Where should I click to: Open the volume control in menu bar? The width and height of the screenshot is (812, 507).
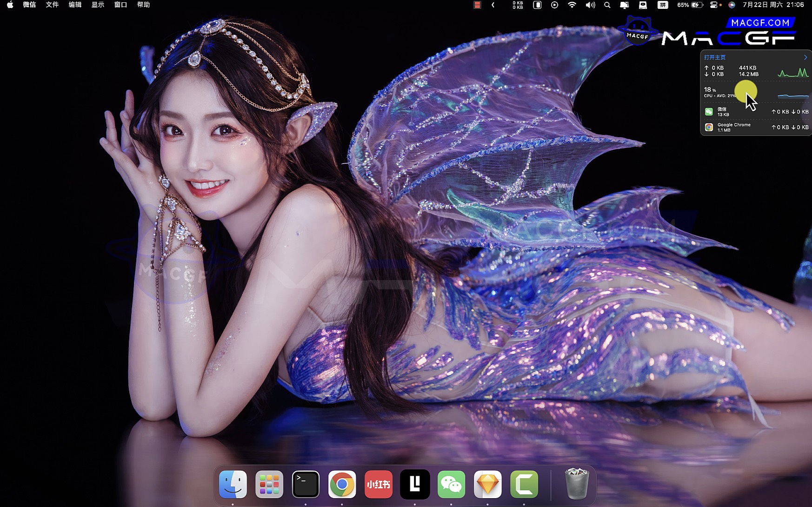tap(590, 5)
